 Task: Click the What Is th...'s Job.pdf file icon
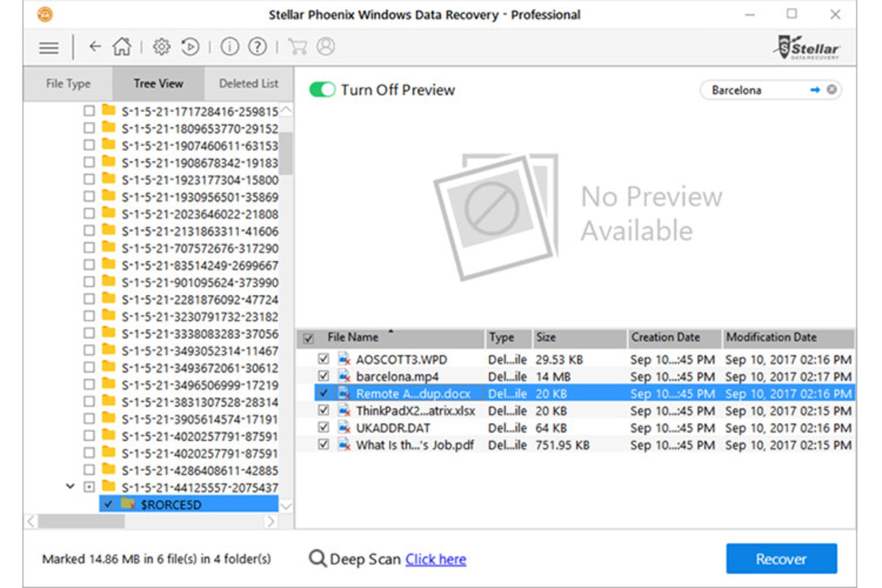click(x=344, y=445)
